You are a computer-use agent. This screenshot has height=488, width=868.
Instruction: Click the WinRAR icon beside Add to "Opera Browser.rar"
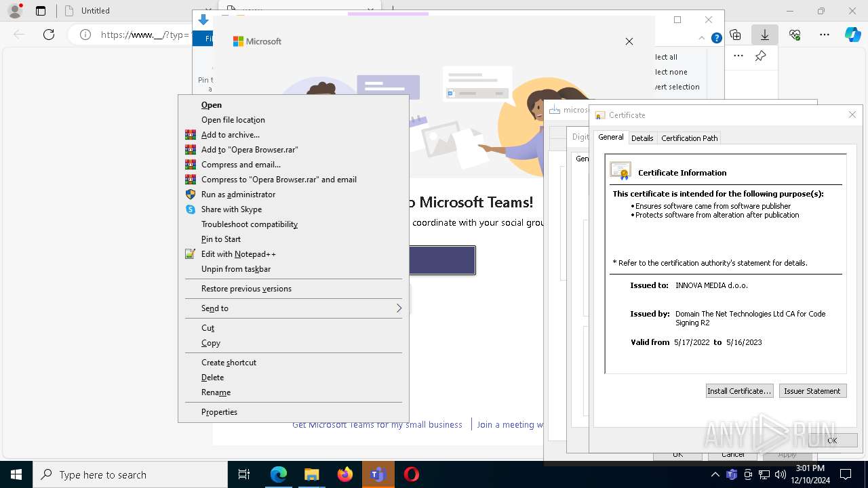191,150
